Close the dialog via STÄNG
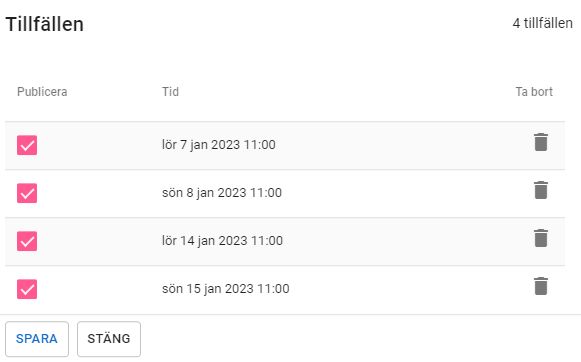Viewport: 581px width, 362px height. 109,339
